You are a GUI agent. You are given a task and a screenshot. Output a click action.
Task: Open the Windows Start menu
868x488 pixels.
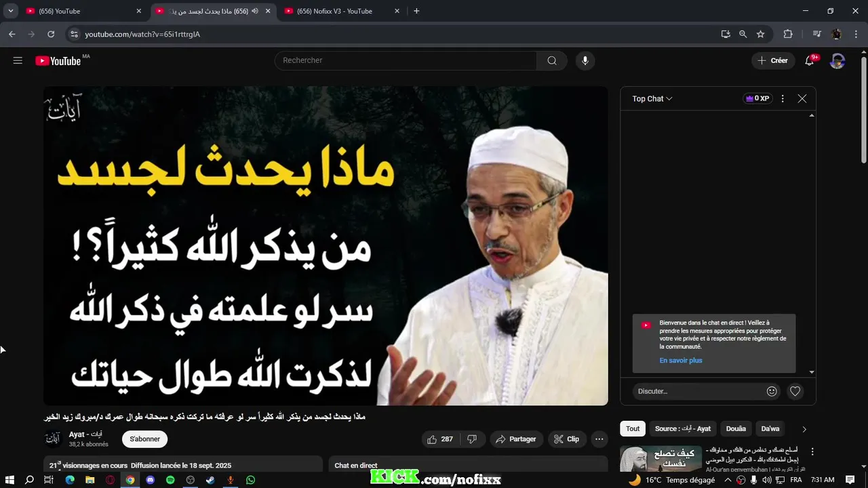[9, 480]
